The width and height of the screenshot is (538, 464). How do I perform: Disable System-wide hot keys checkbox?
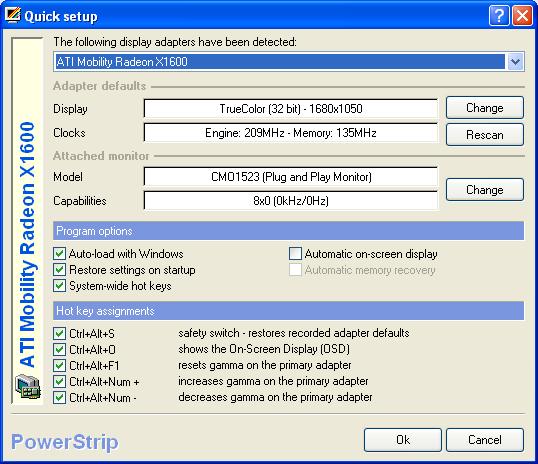[x=59, y=286]
